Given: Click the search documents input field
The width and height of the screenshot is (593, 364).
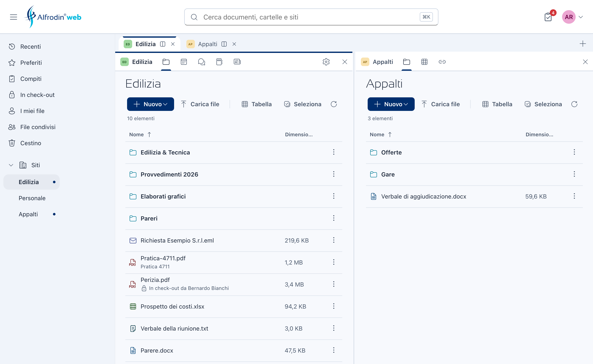Looking at the screenshot, I should point(311,17).
